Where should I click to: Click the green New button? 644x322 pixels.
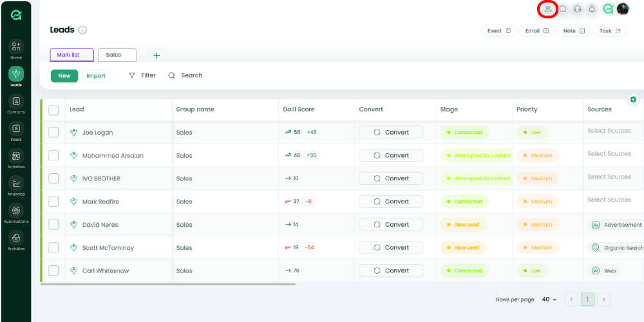pos(64,76)
